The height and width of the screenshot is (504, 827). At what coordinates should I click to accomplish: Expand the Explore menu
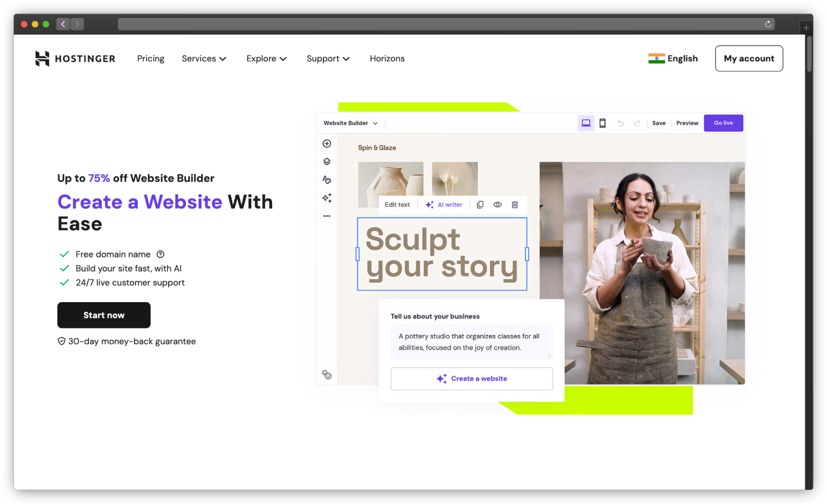coord(266,58)
